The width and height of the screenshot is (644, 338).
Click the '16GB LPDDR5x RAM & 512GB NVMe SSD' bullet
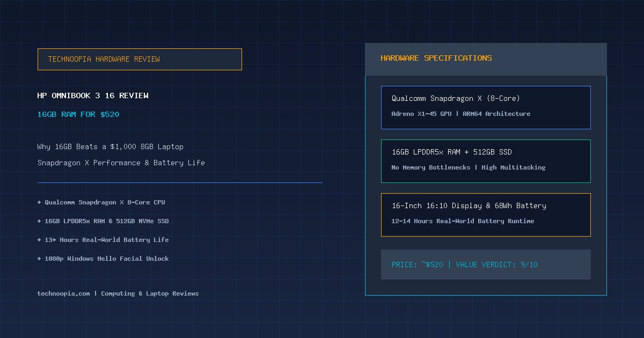(103, 221)
